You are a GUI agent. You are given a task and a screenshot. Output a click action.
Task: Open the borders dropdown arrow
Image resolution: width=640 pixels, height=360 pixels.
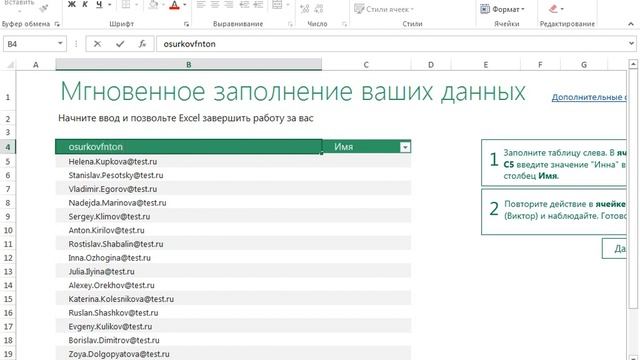136,5
